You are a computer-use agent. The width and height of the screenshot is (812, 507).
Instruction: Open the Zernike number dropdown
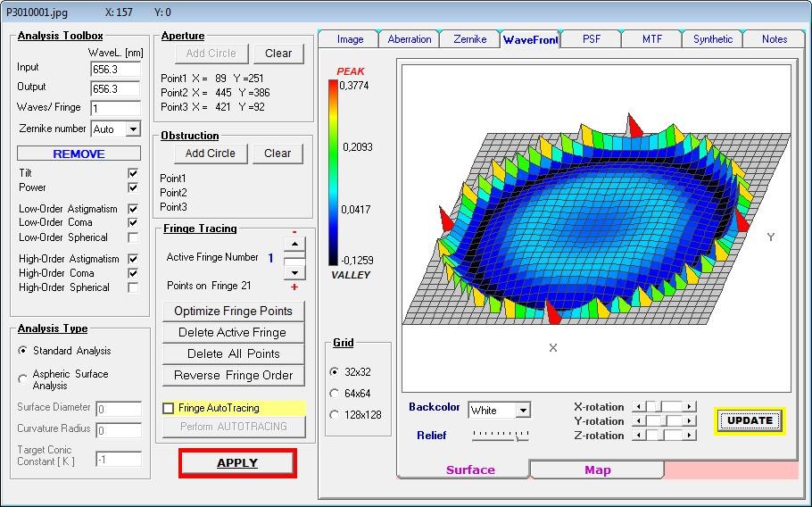click(x=133, y=129)
